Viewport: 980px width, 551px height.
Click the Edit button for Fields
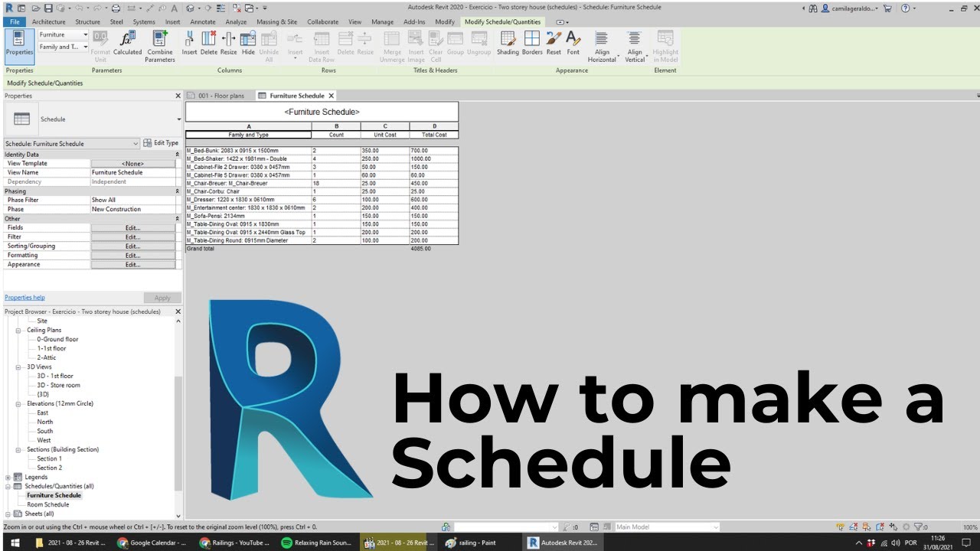point(132,228)
